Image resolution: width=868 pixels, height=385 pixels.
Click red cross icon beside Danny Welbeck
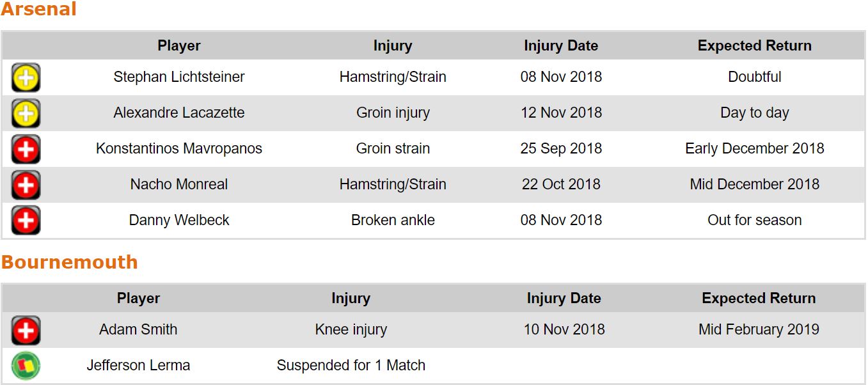(26, 221)
